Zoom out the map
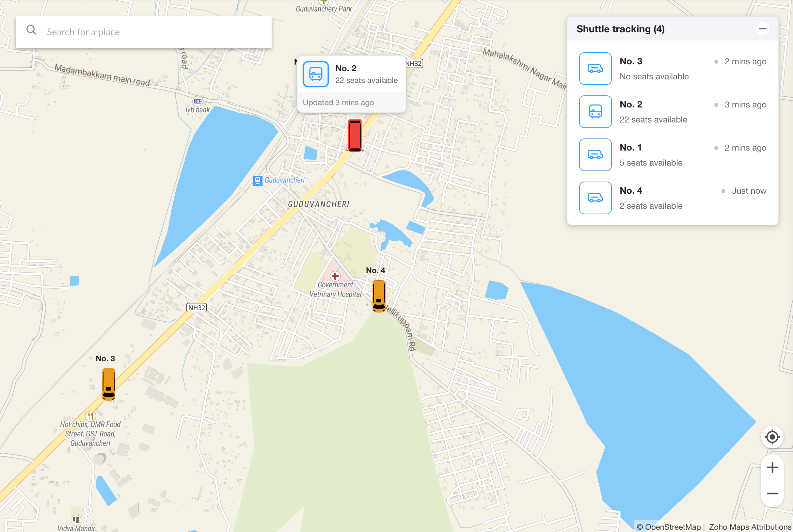This screenshot has width=793, height=532. (772, 493)
